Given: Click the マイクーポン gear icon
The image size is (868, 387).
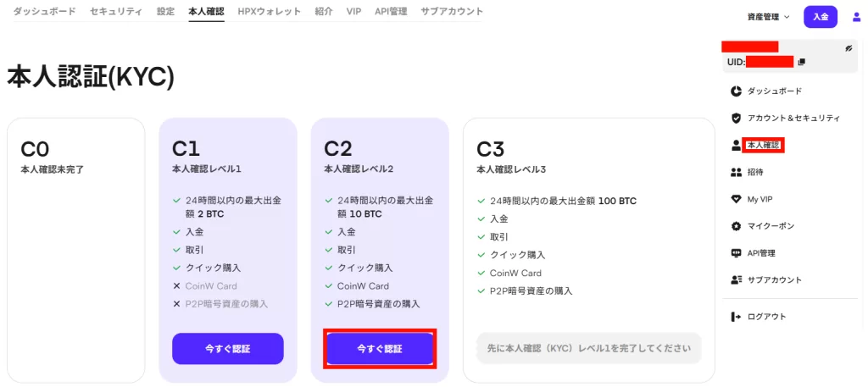Looking at the screenshot, I should point(736,226).
